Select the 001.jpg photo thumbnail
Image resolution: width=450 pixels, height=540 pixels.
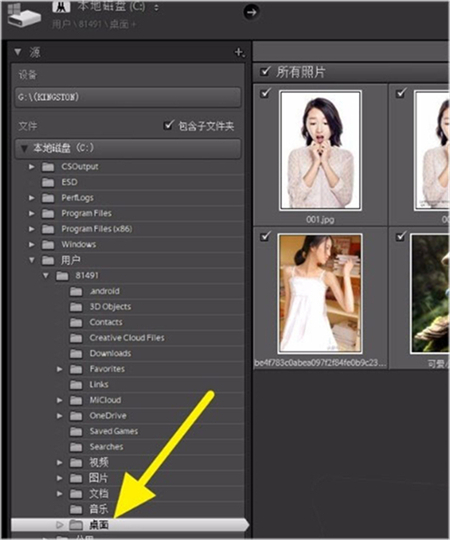[x=320, y=150]
